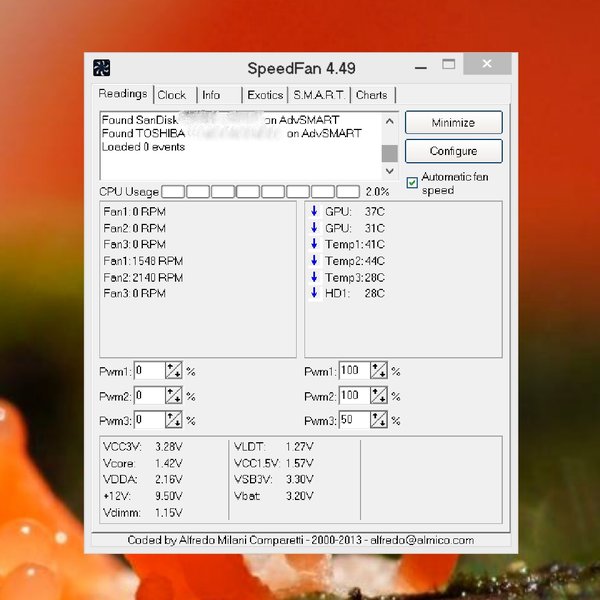Image resolution: width=600 pixels, height=600 pixels.
Task: Focus the right Pwm1 field with 100
Action: 355,371
